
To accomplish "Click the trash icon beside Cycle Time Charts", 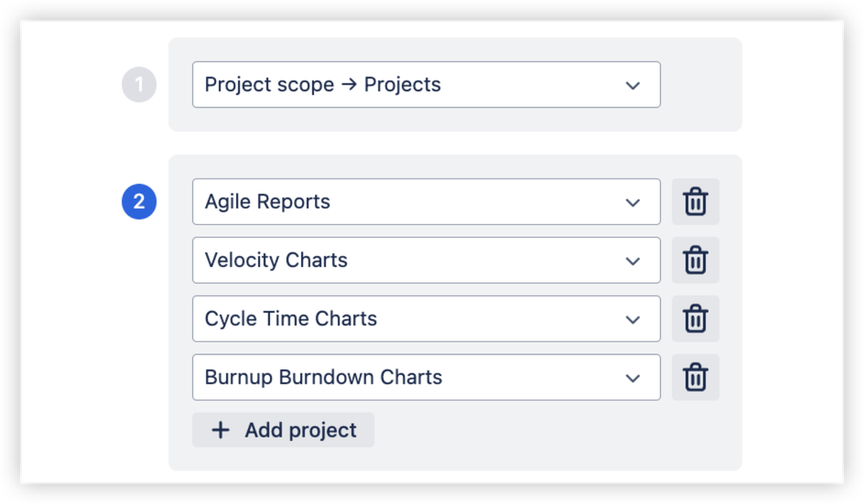I will pyautogui.click(x=695, y=318).
